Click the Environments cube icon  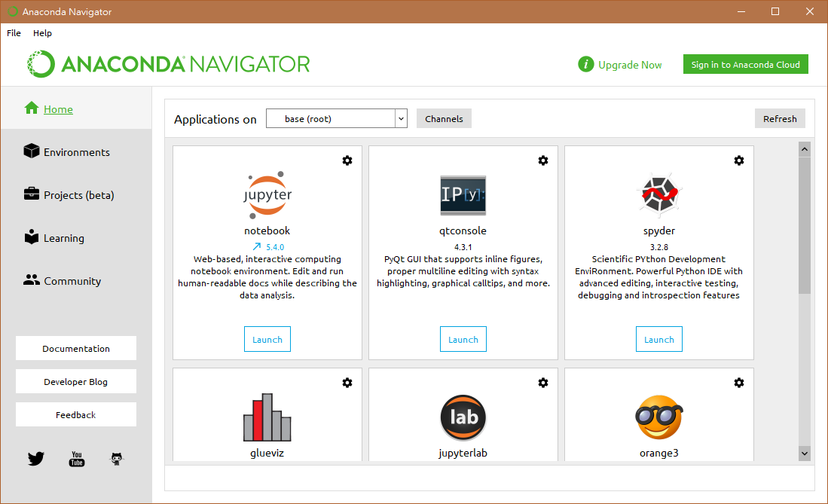coord(32,151)
